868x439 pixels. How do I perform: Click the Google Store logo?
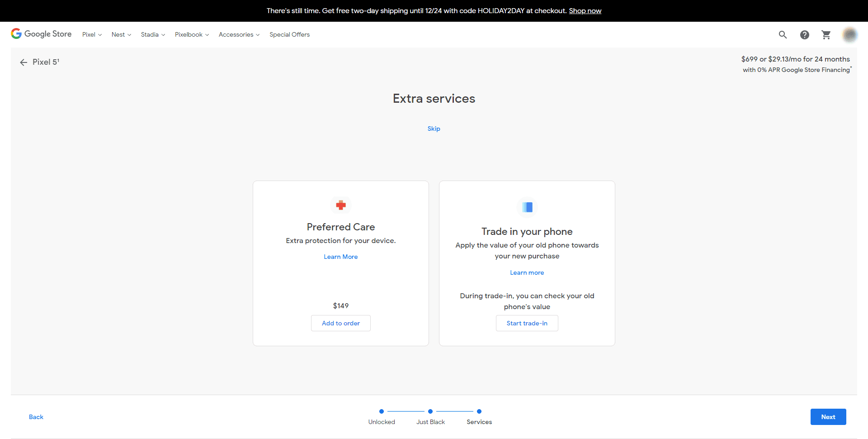[41, 34]
